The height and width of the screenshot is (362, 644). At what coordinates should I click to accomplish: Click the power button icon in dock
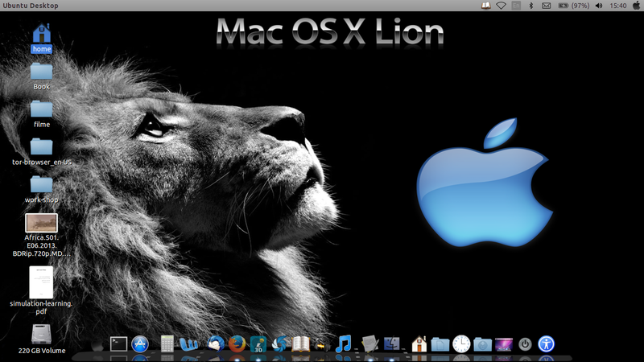coord(525,344)
